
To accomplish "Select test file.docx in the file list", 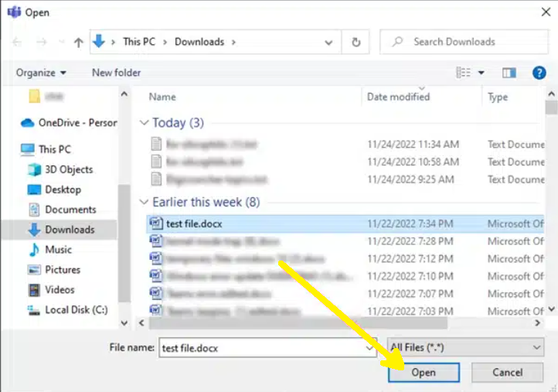I will pos(195,223).
